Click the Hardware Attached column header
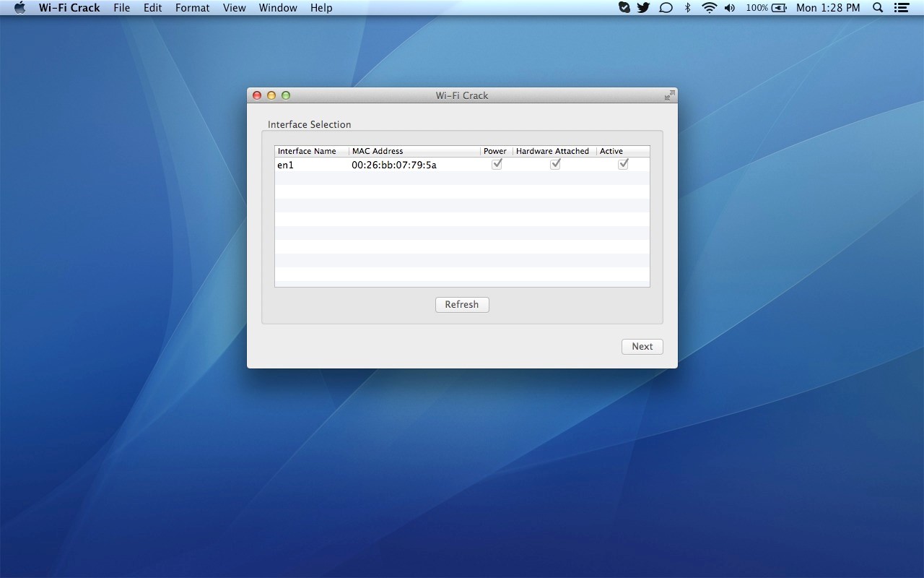 [x=554, y=151]
